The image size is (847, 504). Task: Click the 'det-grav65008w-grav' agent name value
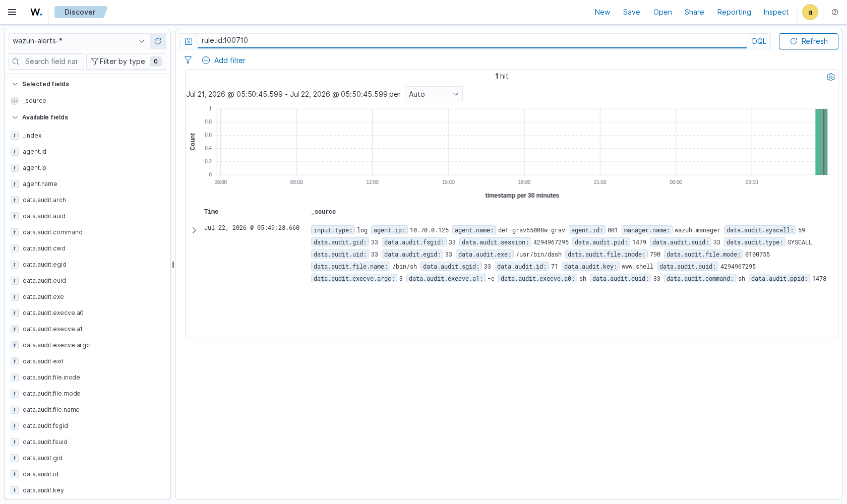point(531,230)
